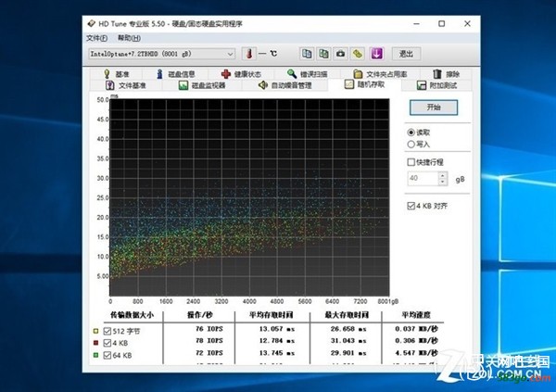Open the 健康状态 health tab
Viewport: 556px width, 392px height.
coord(241,74)
